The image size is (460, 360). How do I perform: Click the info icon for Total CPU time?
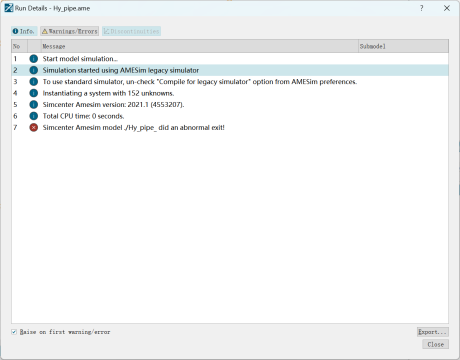(x=34, y=116)
